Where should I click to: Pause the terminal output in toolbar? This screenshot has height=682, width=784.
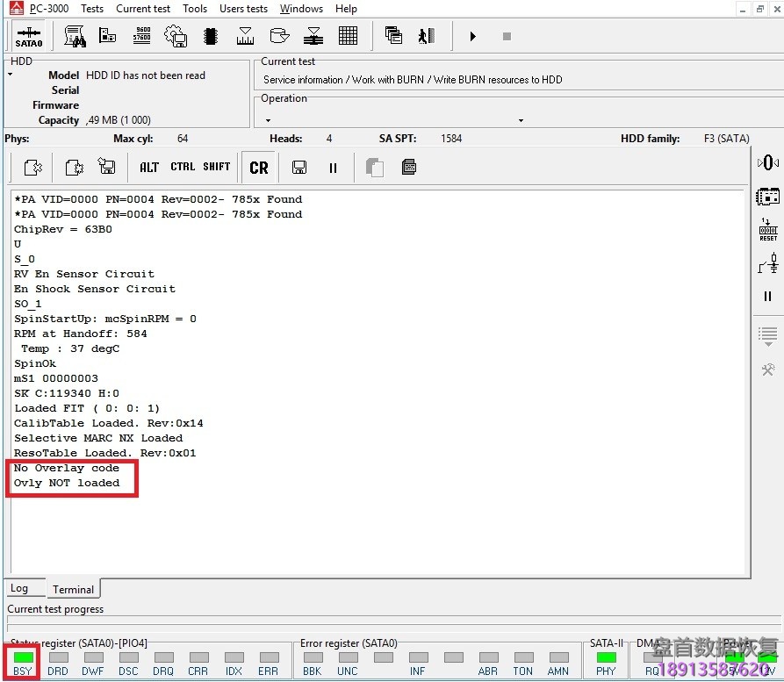(x=333, y=167)
